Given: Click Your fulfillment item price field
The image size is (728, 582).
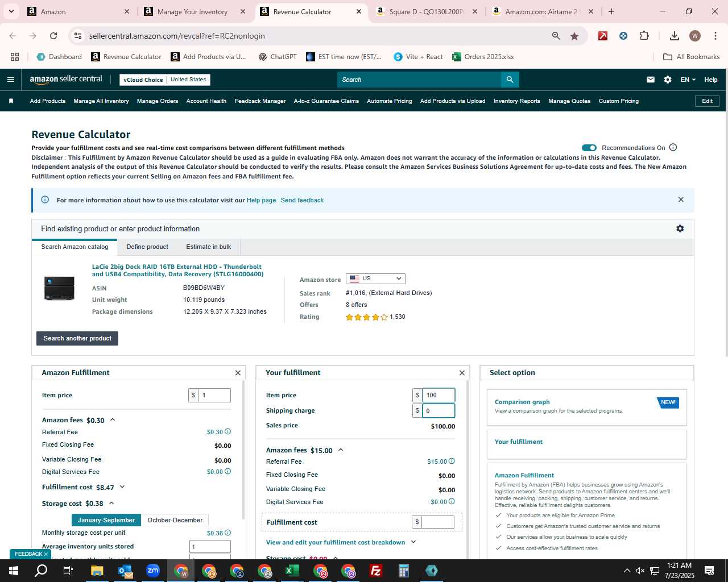Looking at the screenshot, I should pos(439,395).
